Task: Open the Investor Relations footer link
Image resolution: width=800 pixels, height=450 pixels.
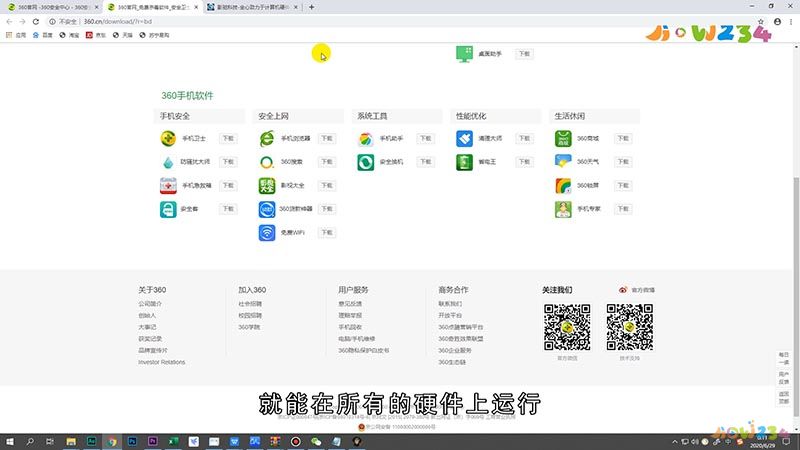Action: click(162, 362)
